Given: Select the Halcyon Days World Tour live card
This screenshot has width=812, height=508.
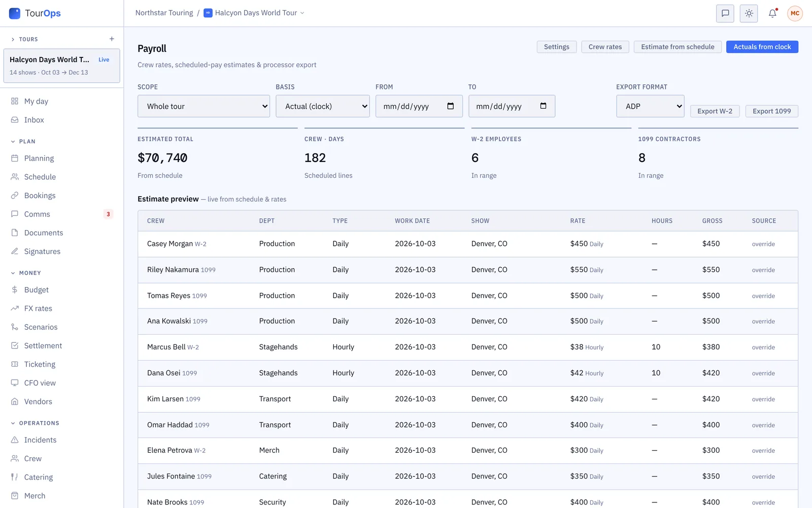Looking at the screenshot, I should point(62,66).
